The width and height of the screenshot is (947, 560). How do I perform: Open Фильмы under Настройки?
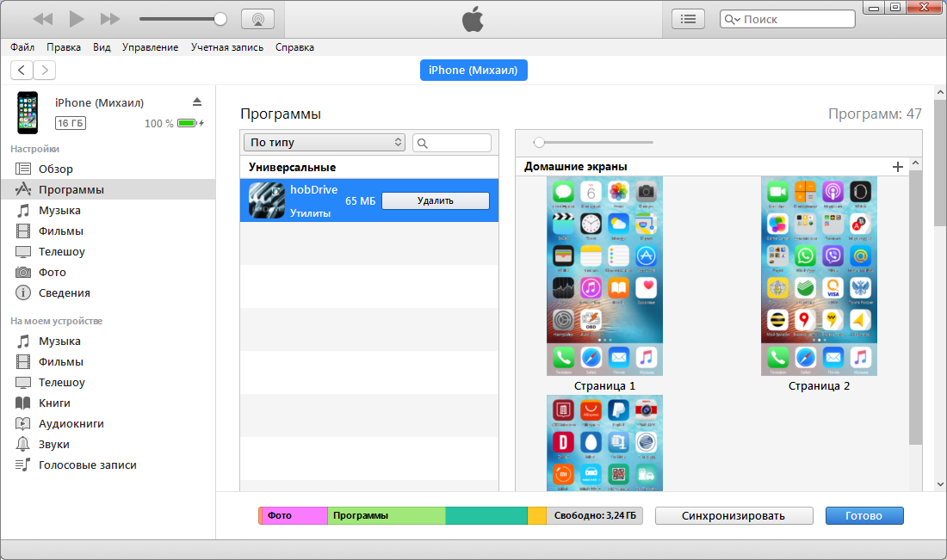108,231
